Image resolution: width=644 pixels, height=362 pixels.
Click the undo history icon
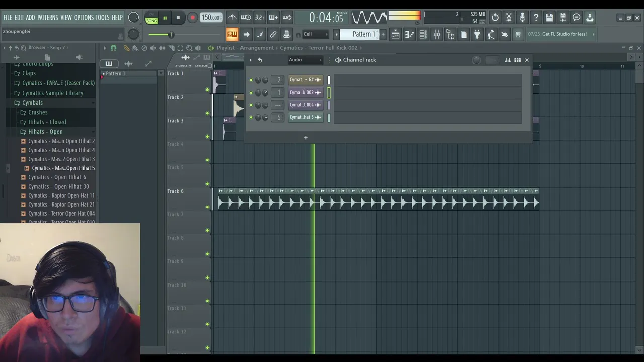coord(495,18)
